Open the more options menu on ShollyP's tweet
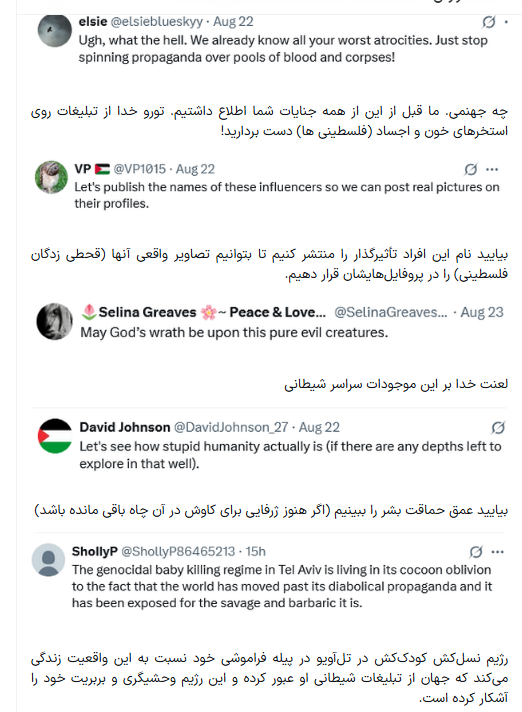 point(497,552)
